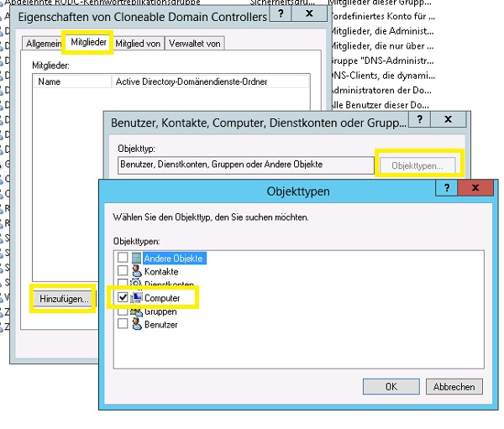This screenshot has width=504, height=429.
Task: Select 'Alle Benutzer dieser Do...' description text
Action: tap(381, 105)
